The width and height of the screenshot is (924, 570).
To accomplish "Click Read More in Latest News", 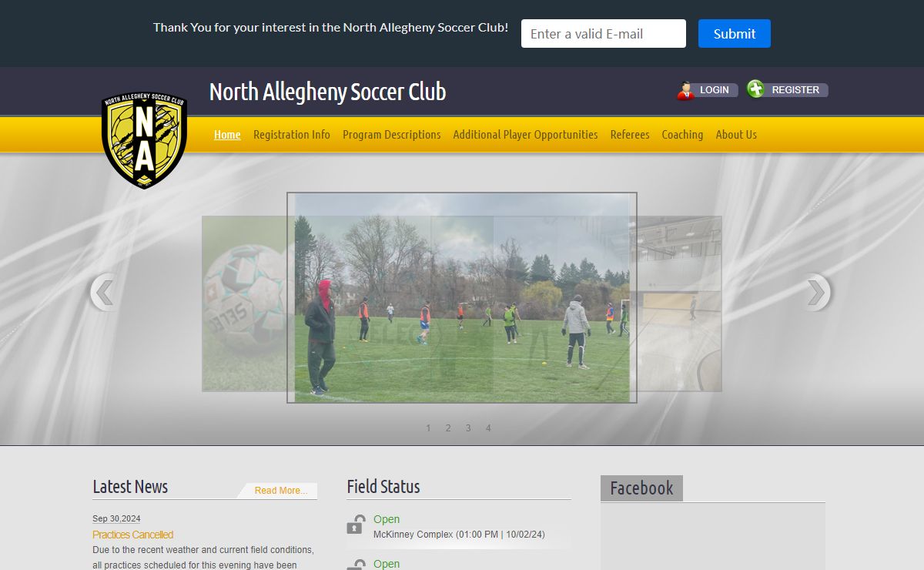I will [281, 491].
